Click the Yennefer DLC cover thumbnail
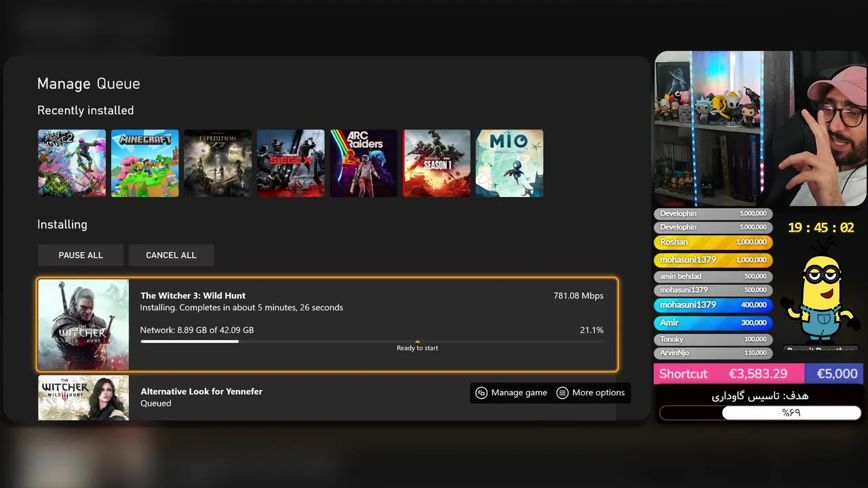The width and height of the screenshot is (868, 488). pos(83,398)
